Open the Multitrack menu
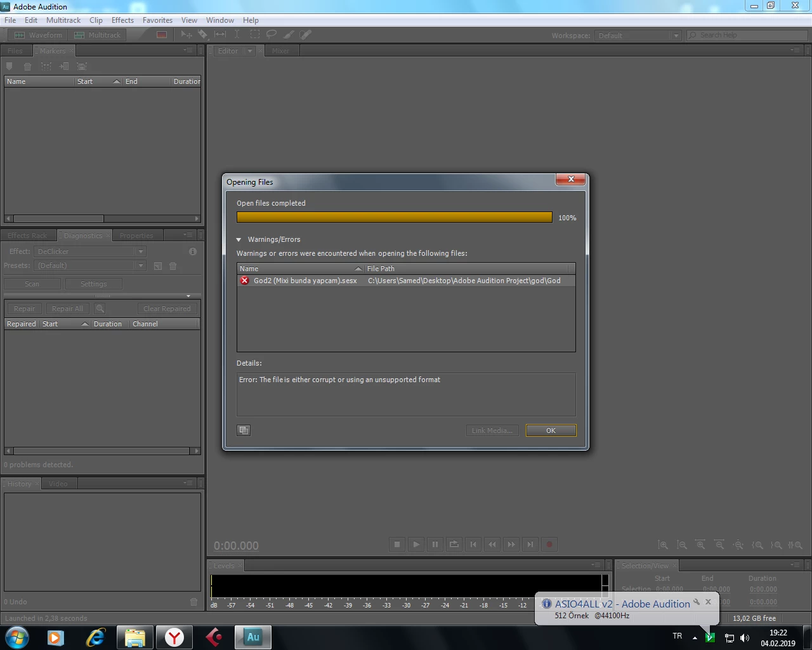 (x=63, y=20)
